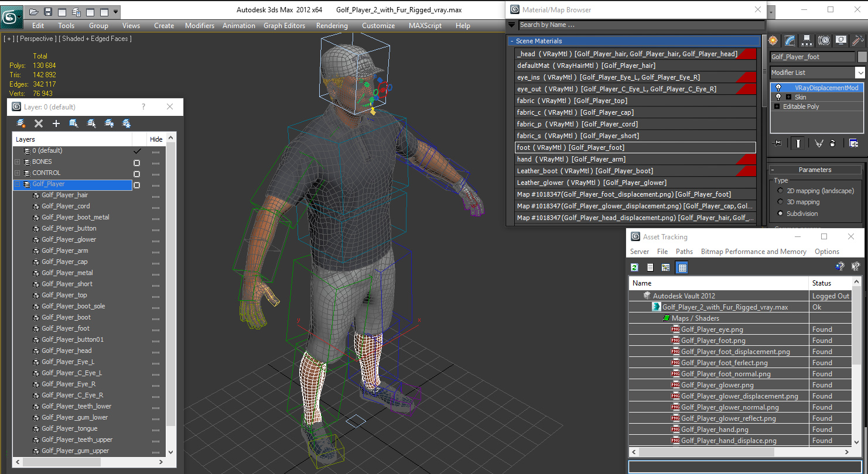Click Make Unique icon under modifier stack
The image size is (868, 474).
819,143
